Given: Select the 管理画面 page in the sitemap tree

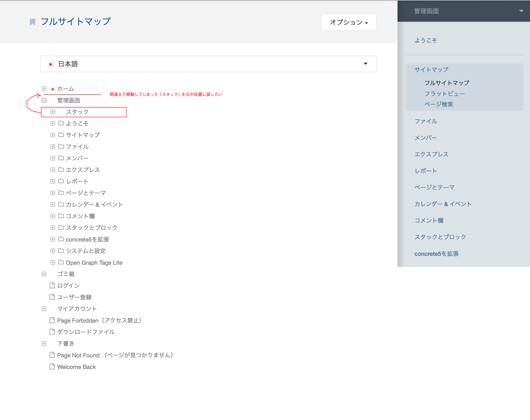Looking at the screenshot, I should [x=69, y=101].
